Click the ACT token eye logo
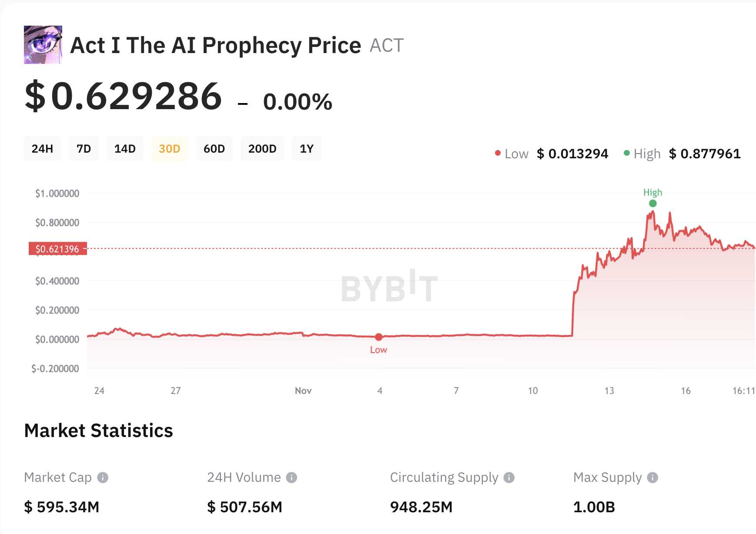The image size is (756, 534). coord(43,45)
